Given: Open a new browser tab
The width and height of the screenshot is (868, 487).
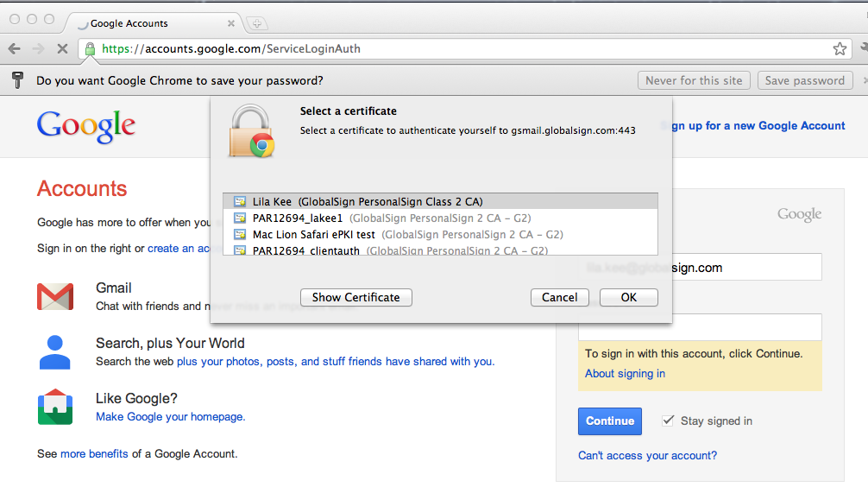Looking at the screenshot, I should 256,23.
